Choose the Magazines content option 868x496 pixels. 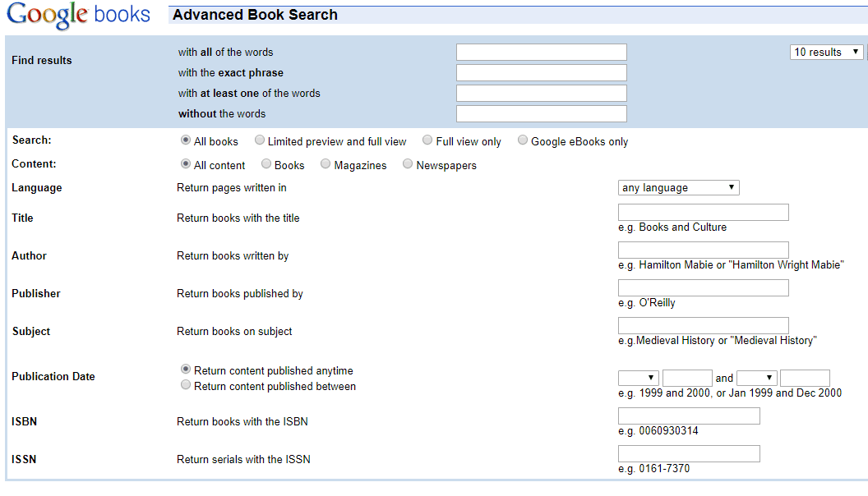[325, 164]
